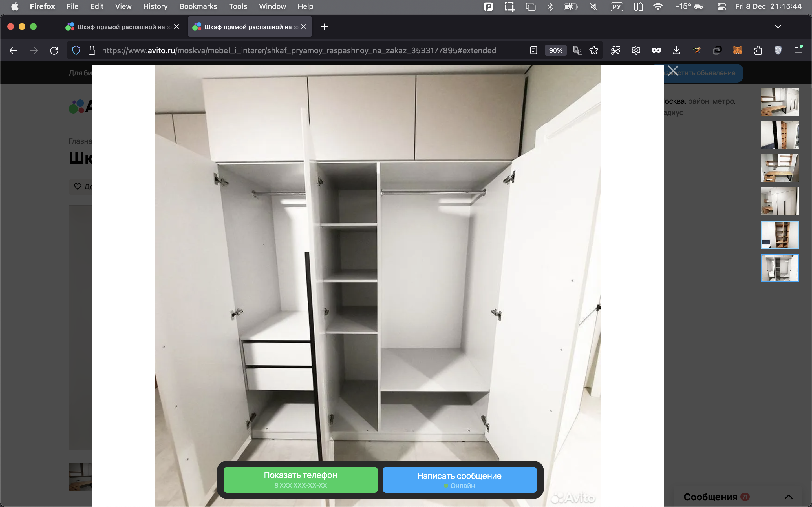Open Firefox Downloads panel
812x507 pixels.
676,51
